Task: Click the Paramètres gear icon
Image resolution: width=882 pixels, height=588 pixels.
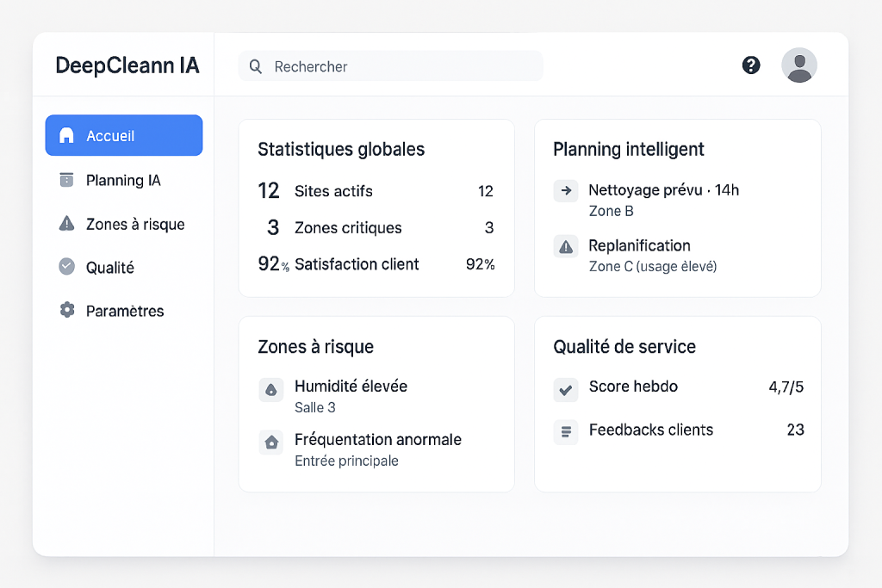Action: tap(66, 311)
